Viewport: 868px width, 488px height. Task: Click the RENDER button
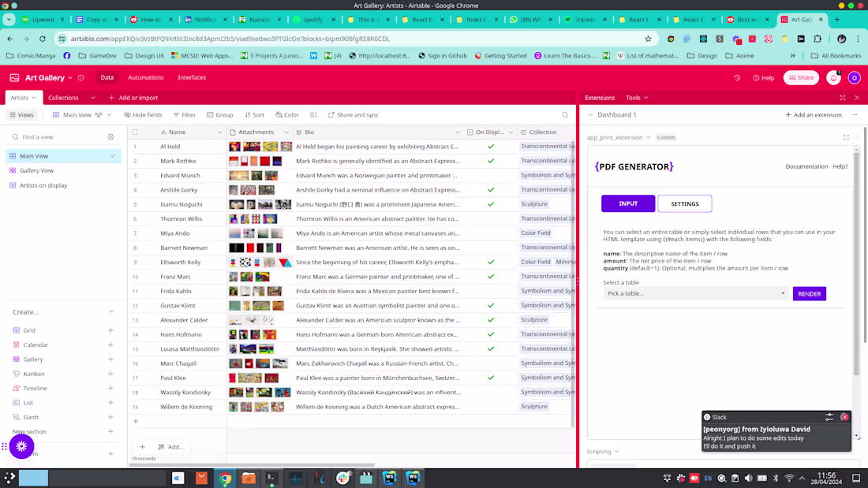(810, 294)
